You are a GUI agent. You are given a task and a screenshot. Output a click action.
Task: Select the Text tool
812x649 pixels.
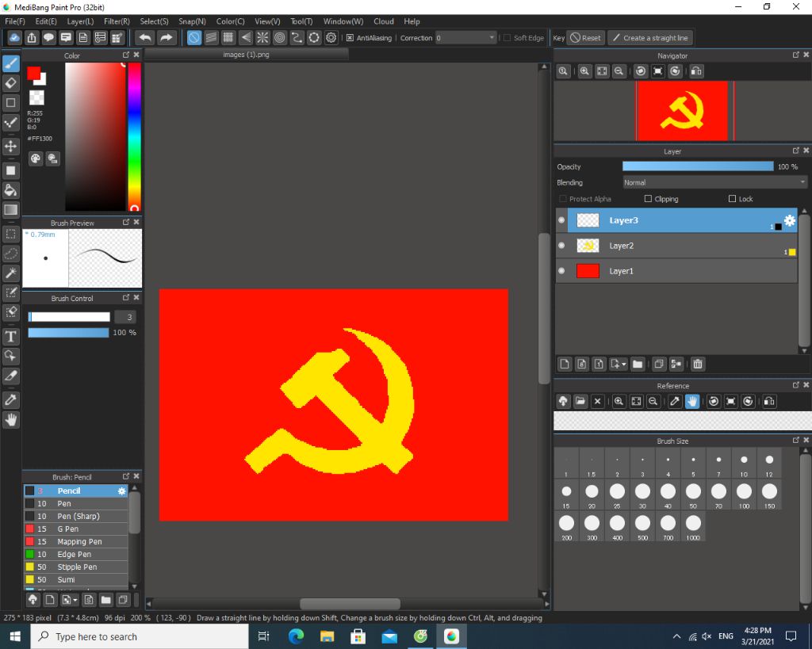tap(11, 337)
